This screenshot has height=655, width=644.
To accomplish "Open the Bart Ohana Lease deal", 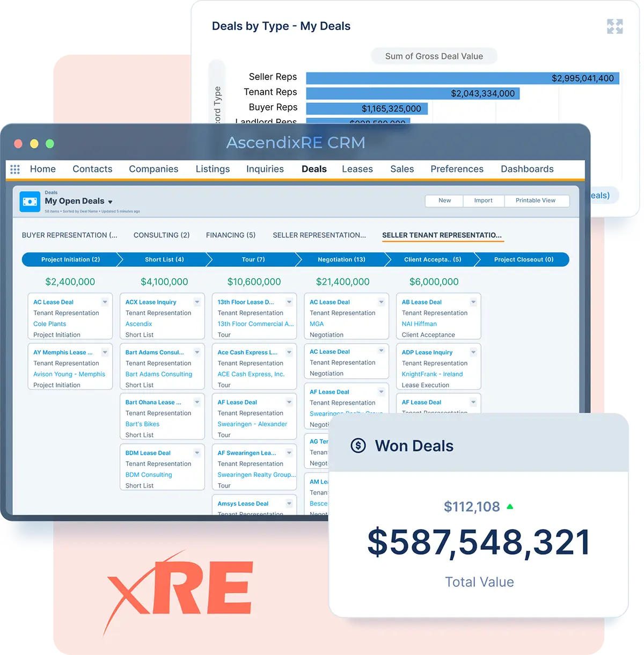I will click(x=153, y=402).
